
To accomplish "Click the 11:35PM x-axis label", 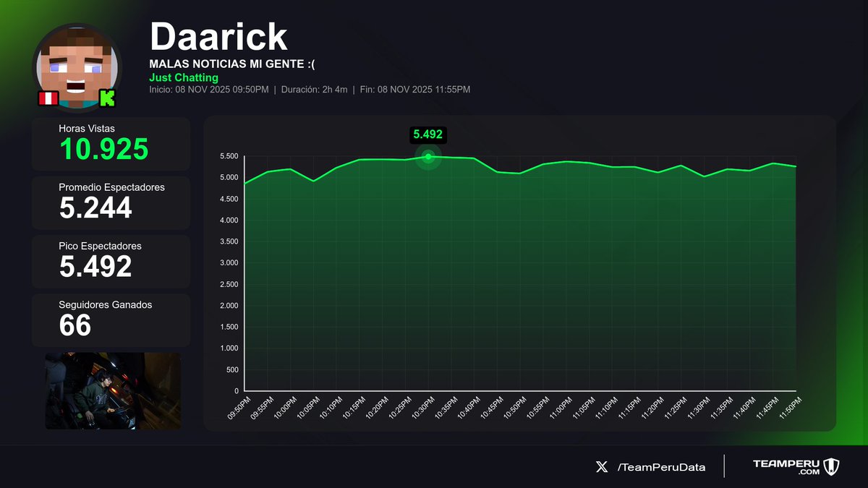I will tap(721, 407).
